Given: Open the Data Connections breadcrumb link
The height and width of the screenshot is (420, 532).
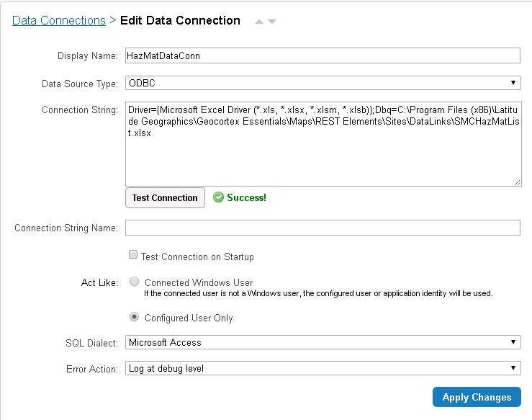Looking at the screenshot, I should (x=59, y=20).
